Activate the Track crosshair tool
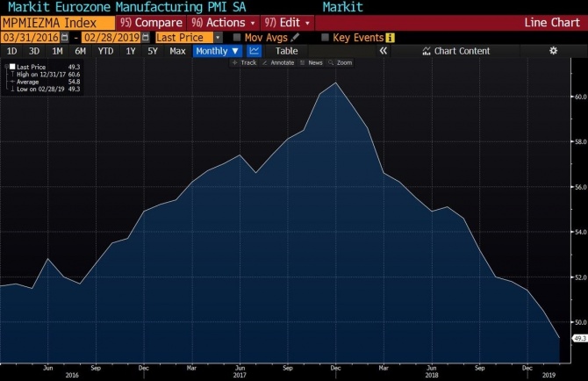The image size is (588, 381). pyautogui.click(x=244, y=62)
